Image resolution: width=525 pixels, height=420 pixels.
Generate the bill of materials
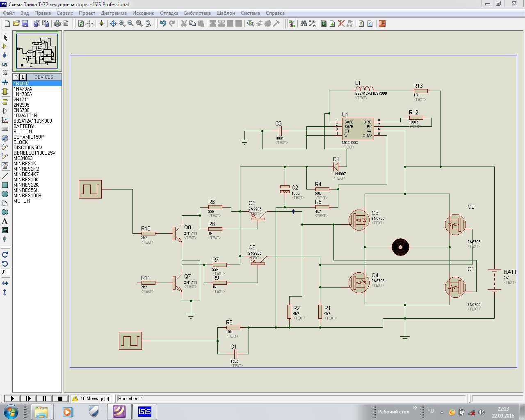361,23
